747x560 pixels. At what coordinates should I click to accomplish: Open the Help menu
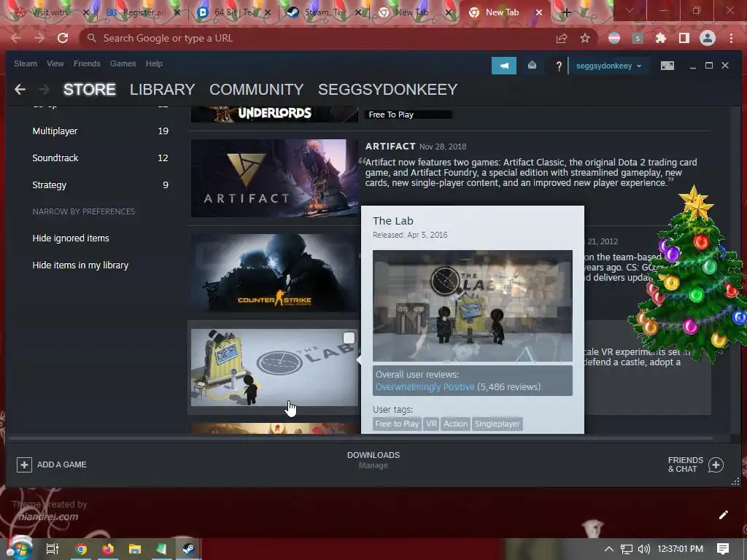coord(154,64)
